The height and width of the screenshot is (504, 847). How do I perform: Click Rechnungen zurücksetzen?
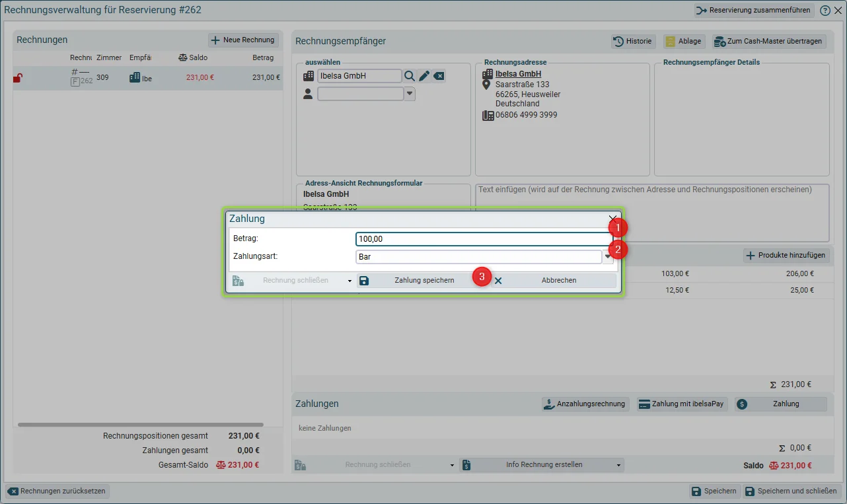click(x=57, y=491)
